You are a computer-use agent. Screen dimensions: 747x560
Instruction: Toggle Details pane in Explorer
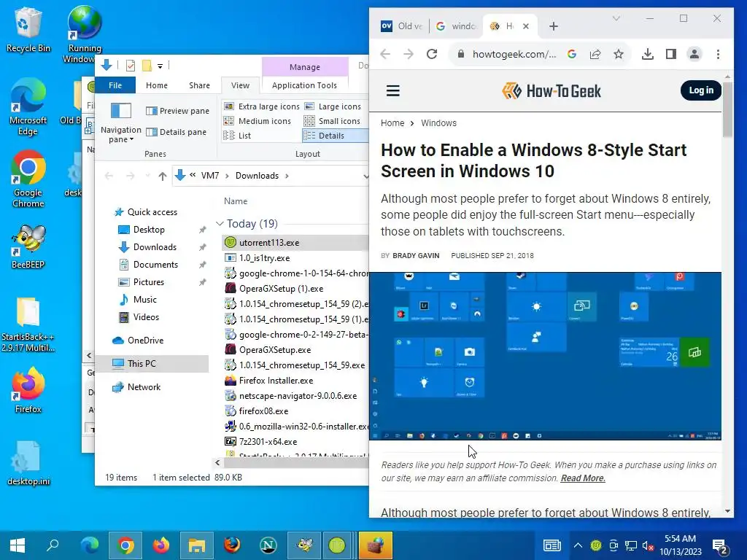[177, 132]
